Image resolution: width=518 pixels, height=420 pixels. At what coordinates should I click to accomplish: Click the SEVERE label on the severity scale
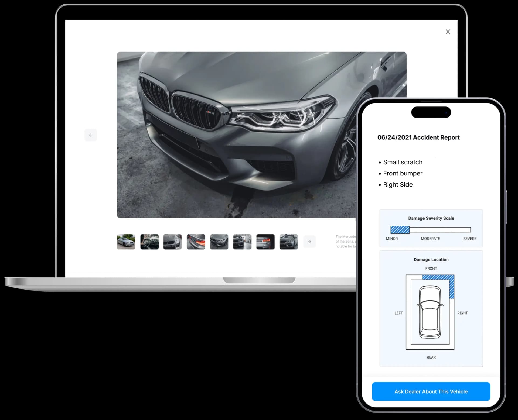point(470,239)
